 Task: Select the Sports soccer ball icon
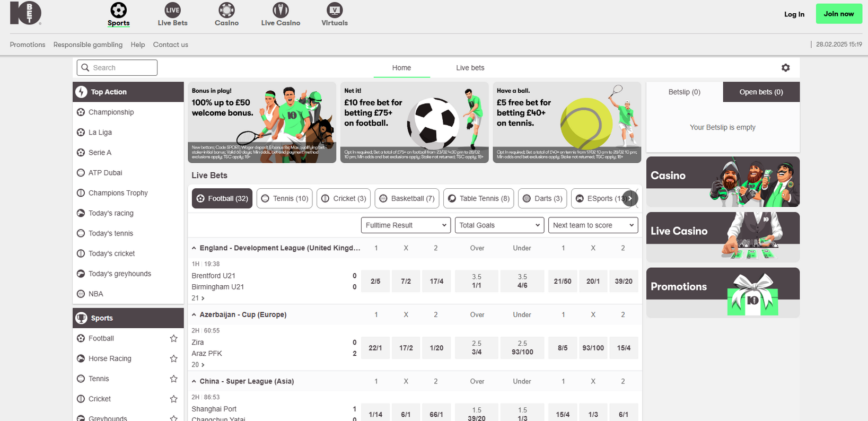pos(118,10)
